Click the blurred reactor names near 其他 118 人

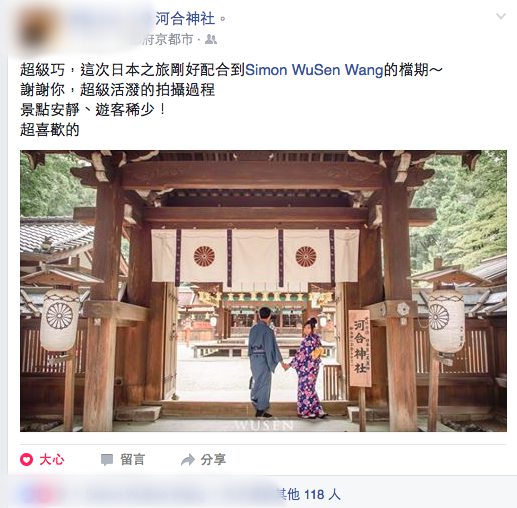pos(180,495)
